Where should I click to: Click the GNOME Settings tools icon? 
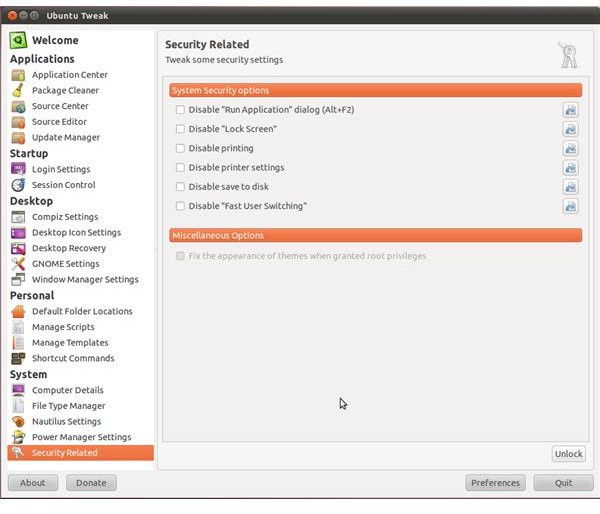point(18,264)
